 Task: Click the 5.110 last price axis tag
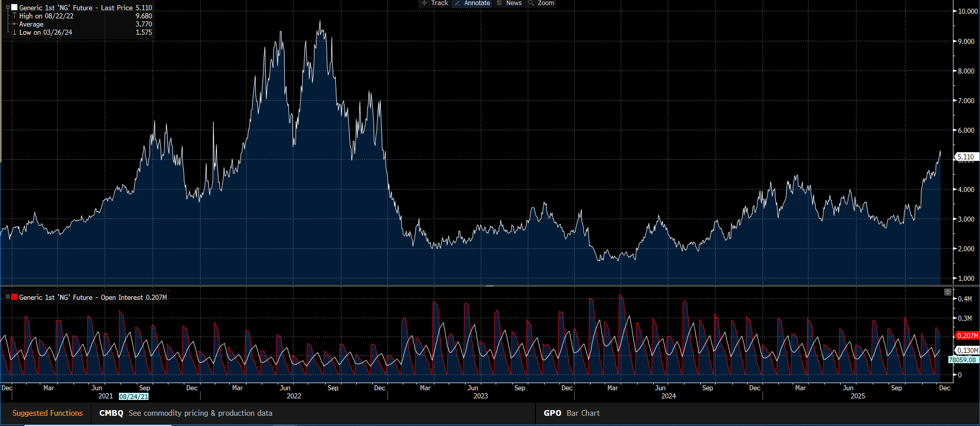click(x=965, y=157)
